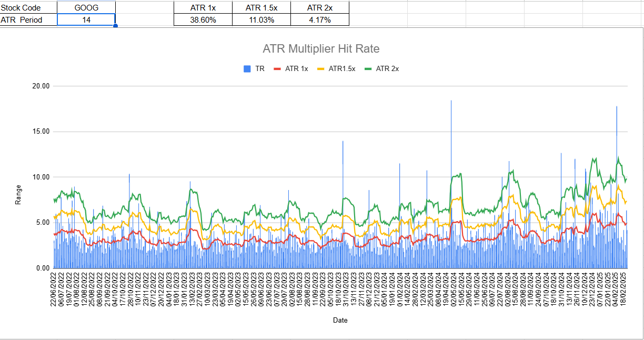
Task: Click the ATR 2x header cell in table
Action: pyautogui.click(x=320, y=8)
